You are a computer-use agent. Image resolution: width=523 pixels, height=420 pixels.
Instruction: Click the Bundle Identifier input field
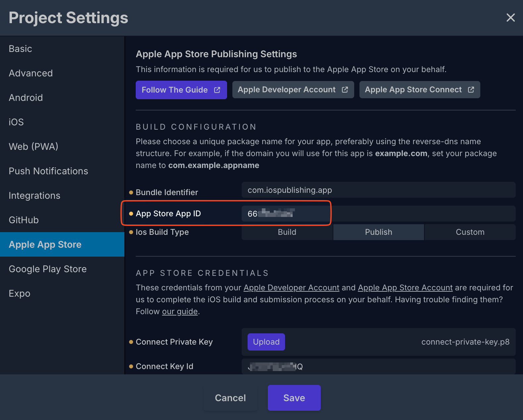378,190
